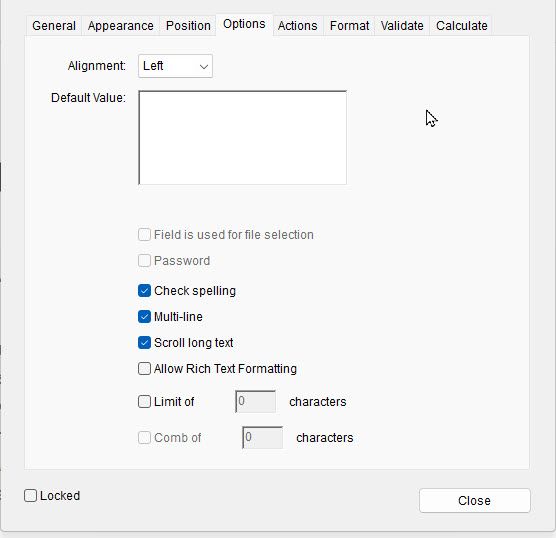This screenshot has width=556, height=538.
Task: Go to the Position tab
Action: 188,26
